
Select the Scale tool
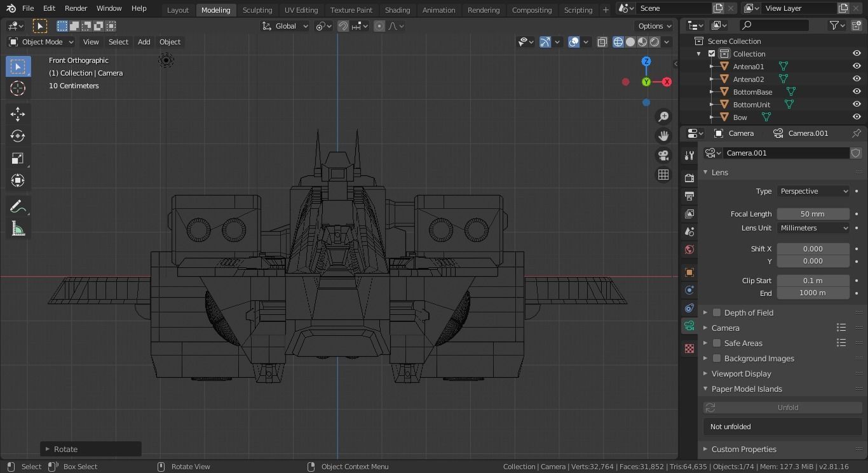tap(18, 158)
